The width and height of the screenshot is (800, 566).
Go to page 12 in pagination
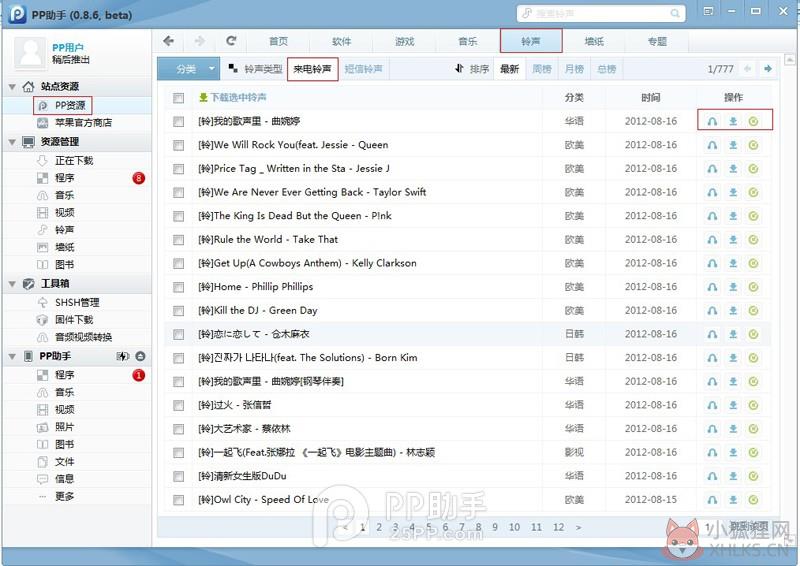click(x=559, y=527)
